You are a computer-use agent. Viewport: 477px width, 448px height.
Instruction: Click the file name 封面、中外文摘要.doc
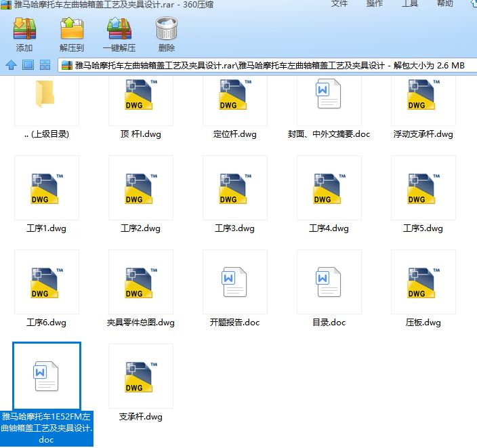(x=329, y=134)
